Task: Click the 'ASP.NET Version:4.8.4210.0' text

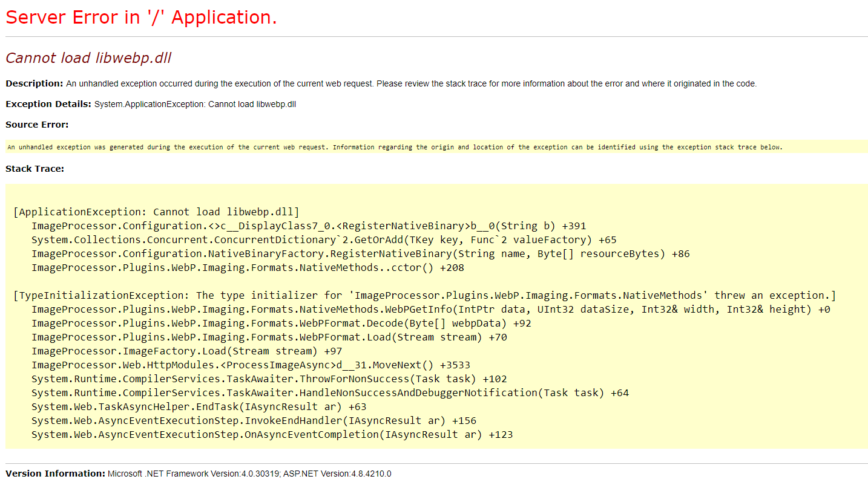Action: pos(338,474)
